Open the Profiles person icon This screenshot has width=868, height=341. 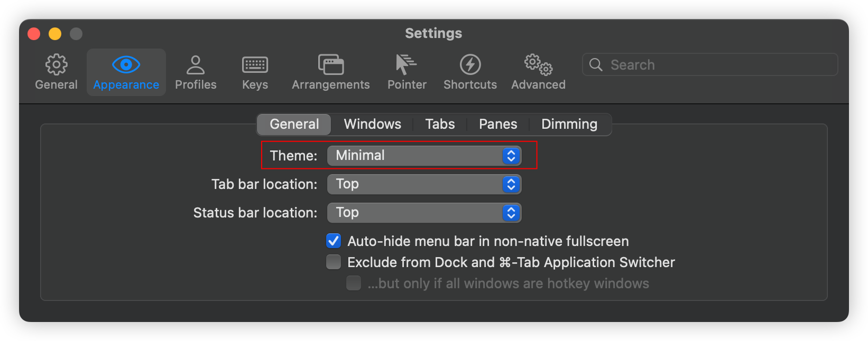(196, 65)
